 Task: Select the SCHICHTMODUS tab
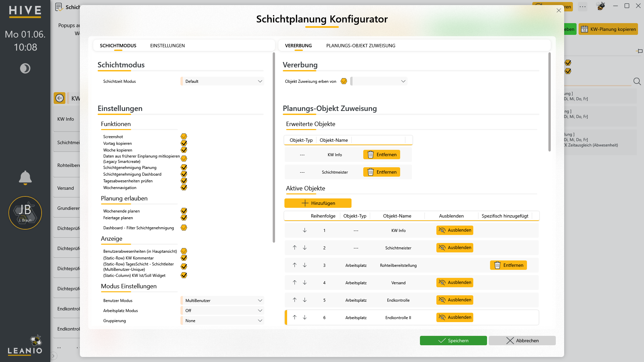tap(118, 46)
